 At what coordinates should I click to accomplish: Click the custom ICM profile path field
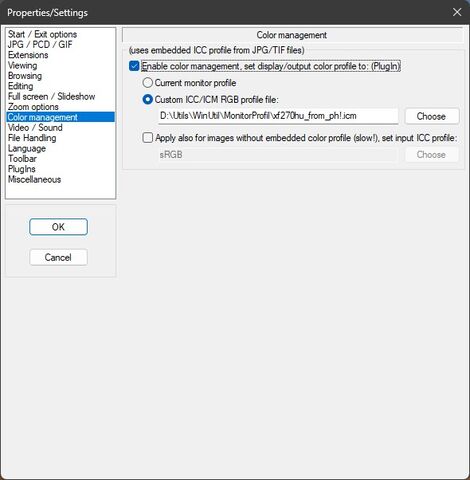tap(278, 116)
